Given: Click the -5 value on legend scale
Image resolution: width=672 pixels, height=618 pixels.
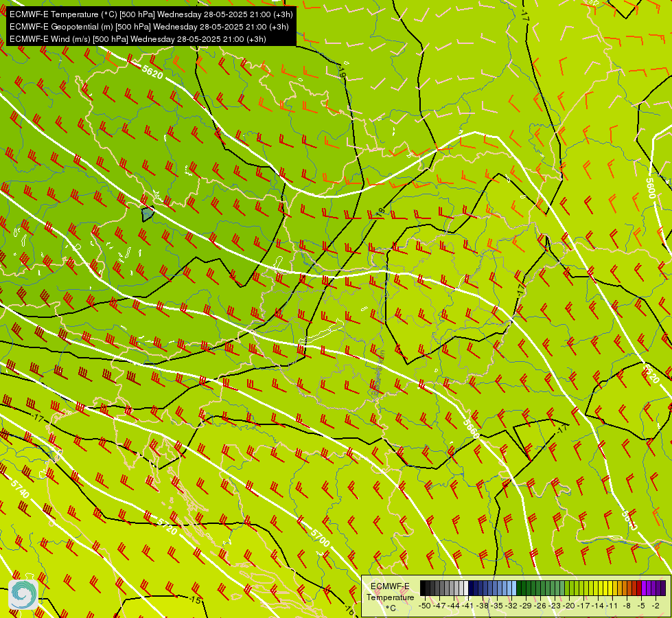Looking at the screenshot, I should [x=641, y=606].
